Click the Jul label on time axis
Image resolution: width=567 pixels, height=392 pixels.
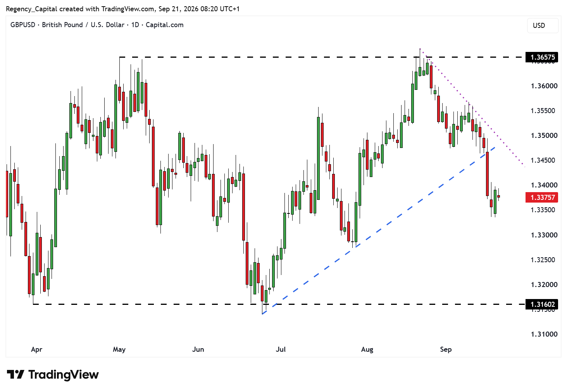point(281,349)
